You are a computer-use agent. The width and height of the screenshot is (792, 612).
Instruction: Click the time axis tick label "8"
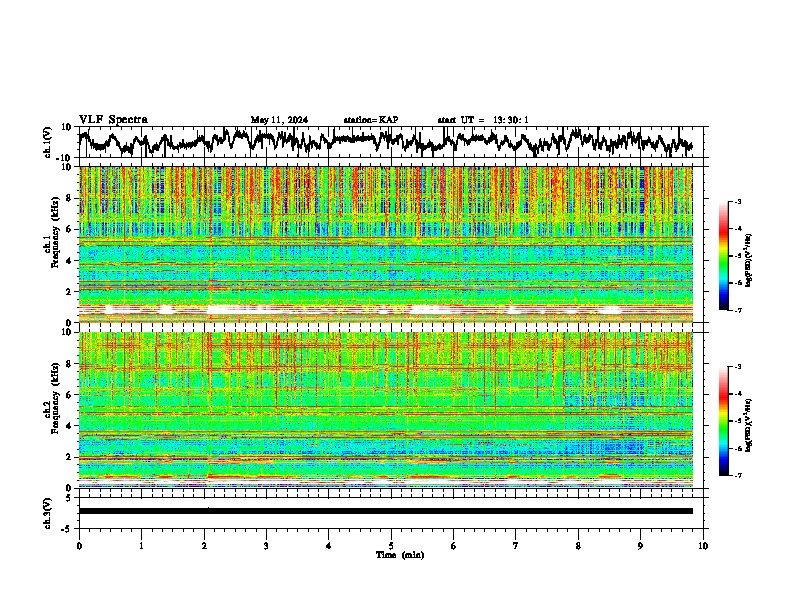[578, 546]
